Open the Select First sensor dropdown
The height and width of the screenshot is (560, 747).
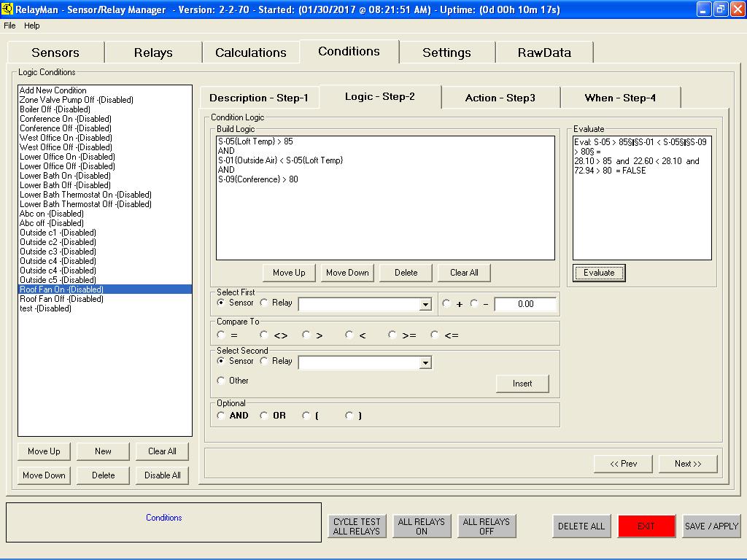point(425,305)
